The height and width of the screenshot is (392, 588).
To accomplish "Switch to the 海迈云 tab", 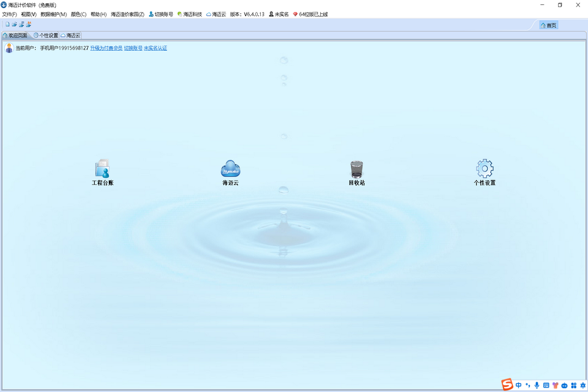I will (71, 35).
